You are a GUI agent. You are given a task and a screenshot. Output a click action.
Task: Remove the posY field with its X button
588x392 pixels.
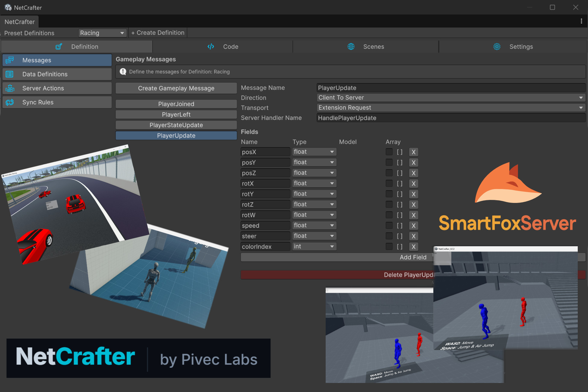(413, 163)
